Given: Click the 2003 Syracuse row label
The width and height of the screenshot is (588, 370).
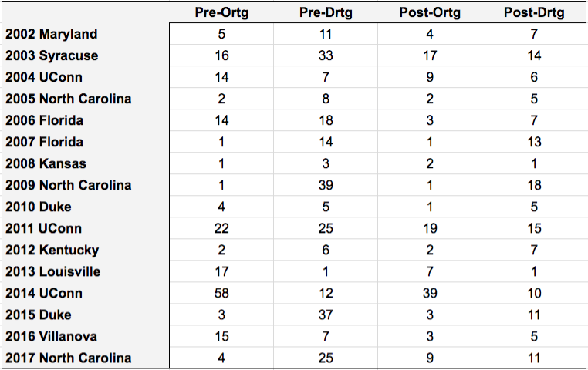Looking at the screenshot, I should (52, 55).
